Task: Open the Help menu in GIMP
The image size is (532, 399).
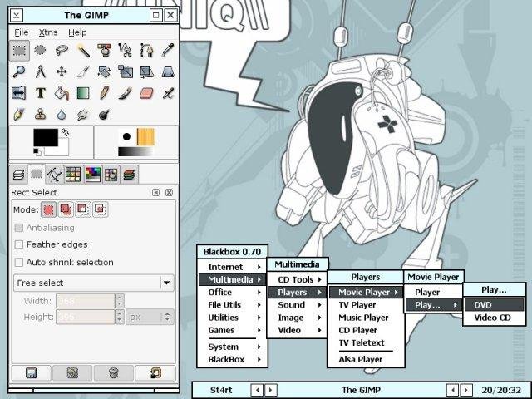Action: tap(77, 32)
